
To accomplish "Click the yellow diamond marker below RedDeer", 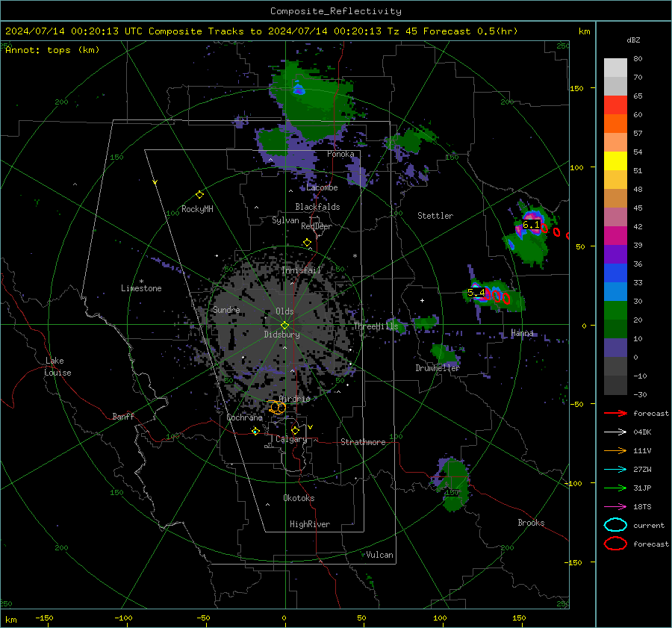I will (307, 243).
